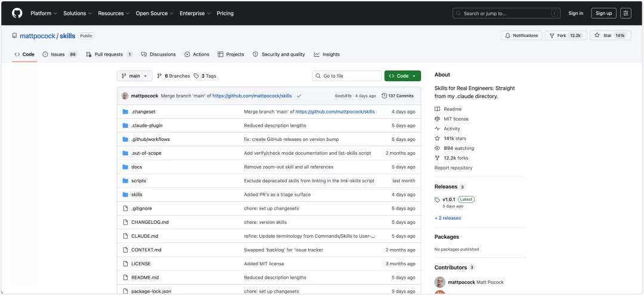Click the eye icon beside 894 watching
The height and width of the screenshot is (295, 644).
coord(437,148)
